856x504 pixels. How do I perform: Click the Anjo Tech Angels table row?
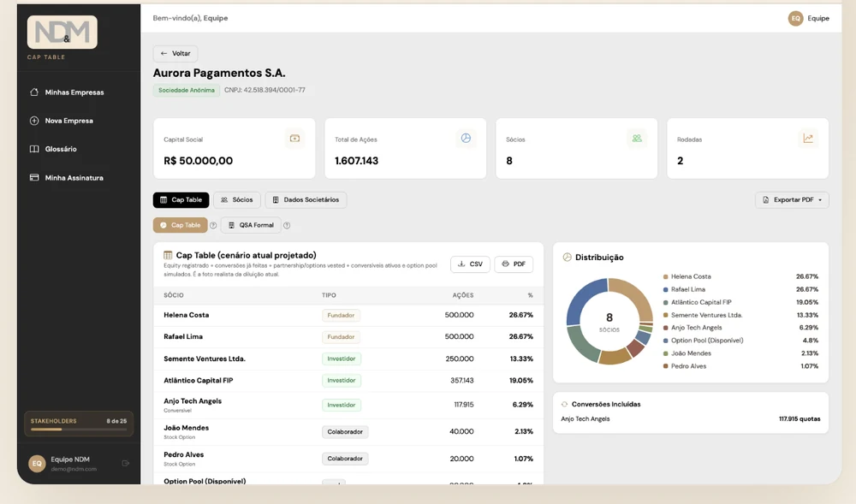348,405
